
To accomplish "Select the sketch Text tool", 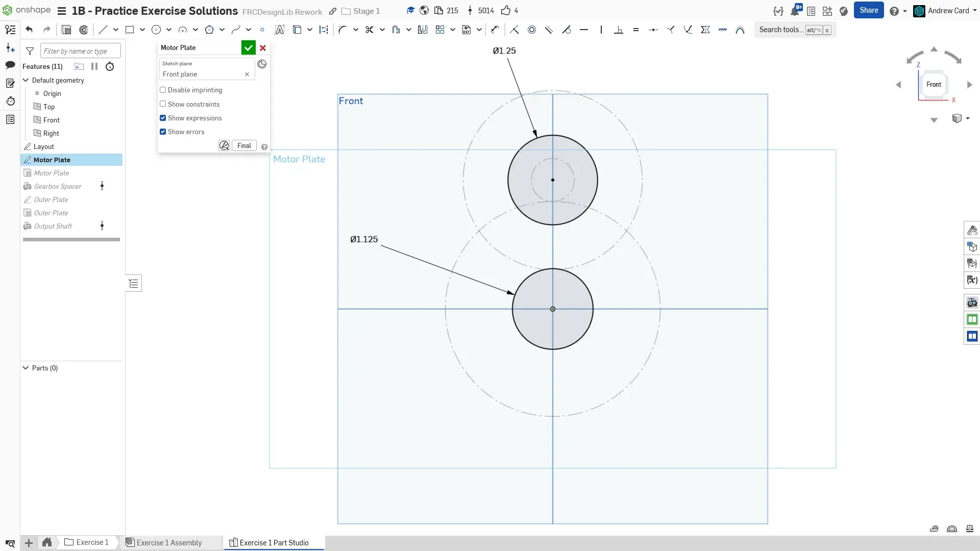I will coord(280,30).
